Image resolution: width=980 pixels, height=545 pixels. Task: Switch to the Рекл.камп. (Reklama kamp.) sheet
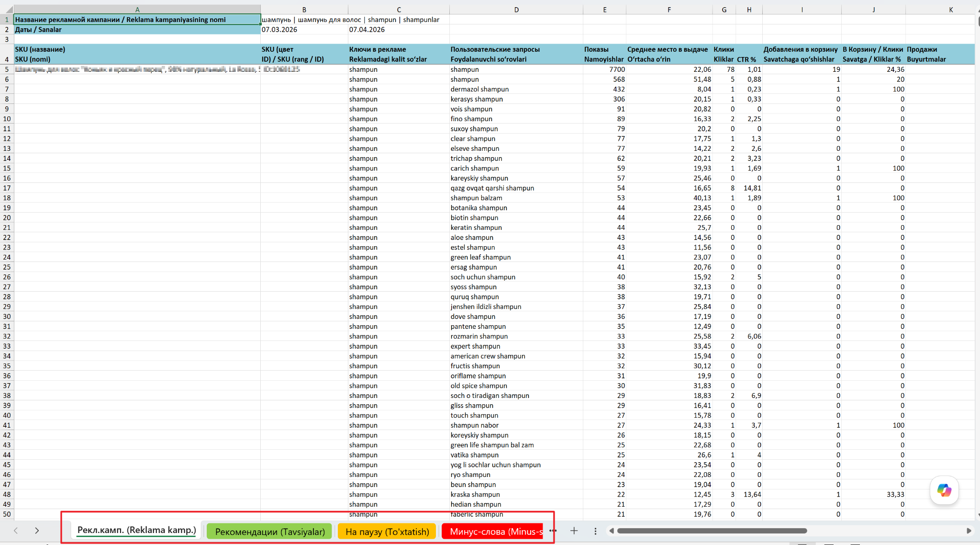tap(136, 530)
